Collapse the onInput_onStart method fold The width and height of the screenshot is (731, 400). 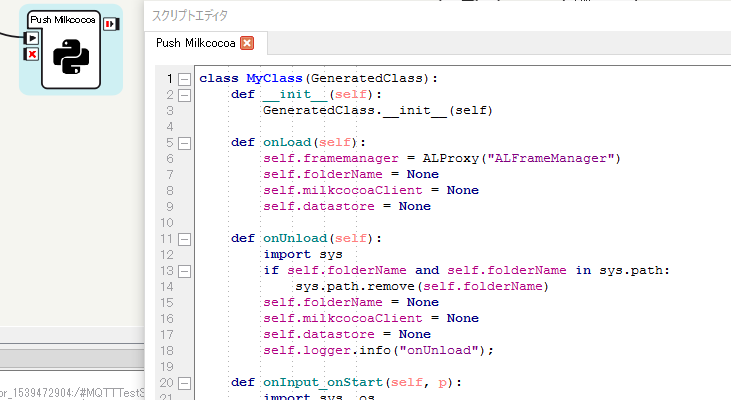(x=184, y=382)
